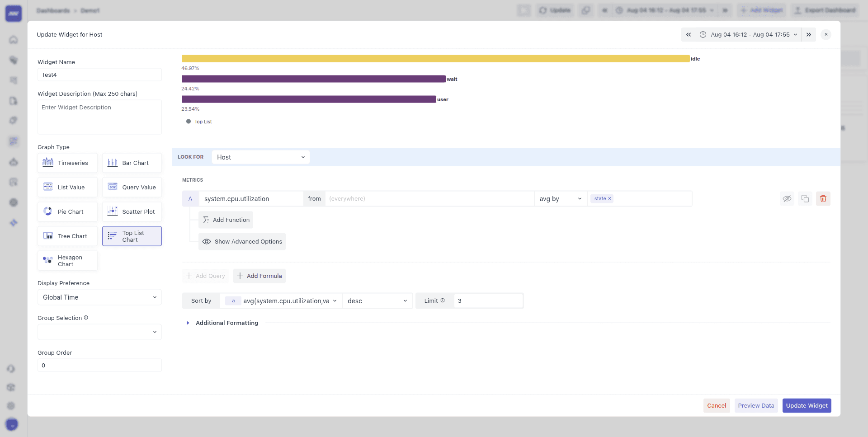Select the Tree Chart graph type
This screenshot has height=437, width=868.
click(x=67, y=235)
